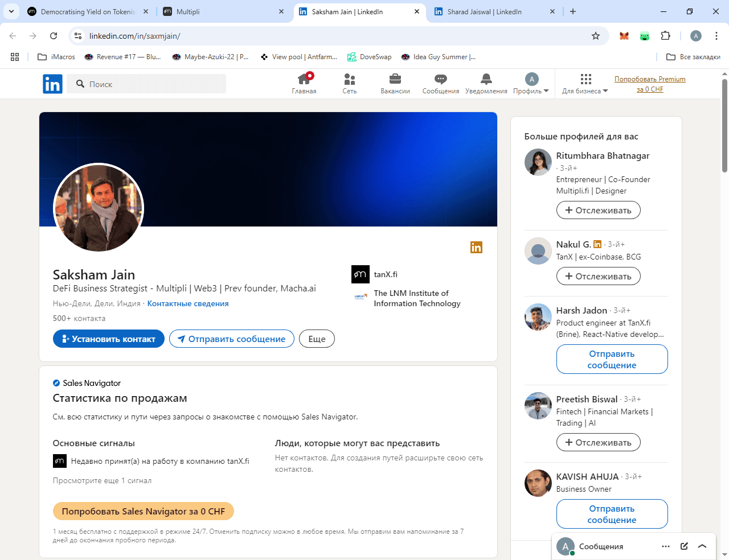Open Все закладки bookmarks folder
The width and height of the screenshot is (729, 560).
coord(694,57)
